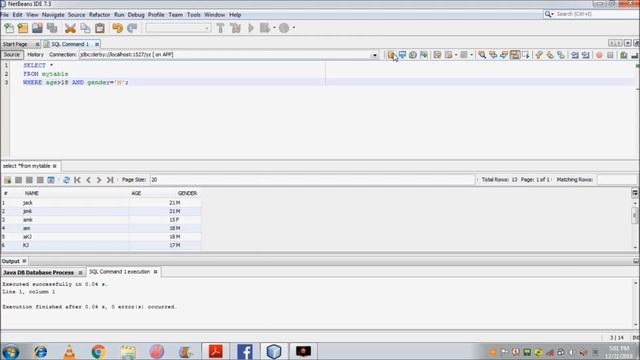The width and height of the screenshot is (640, 360).
Task: Click the Run SQL icon in editor toolbar
Action: (x=391, y=54)
